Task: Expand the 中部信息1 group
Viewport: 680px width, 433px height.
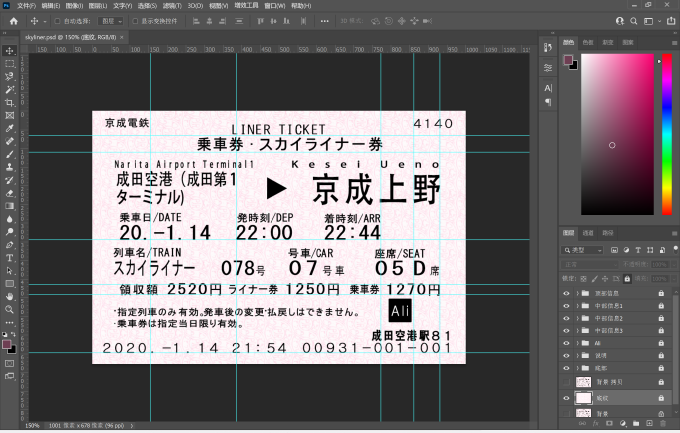Action: click(577, 306)
